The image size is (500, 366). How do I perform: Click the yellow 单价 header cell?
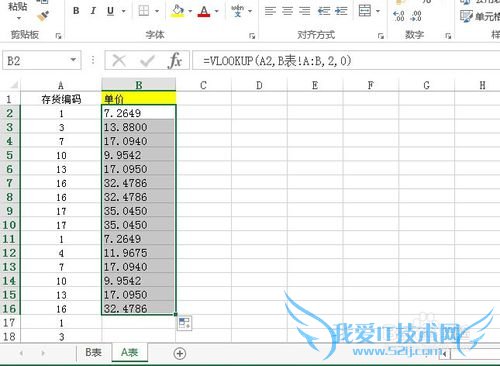[x=139, y=99]
